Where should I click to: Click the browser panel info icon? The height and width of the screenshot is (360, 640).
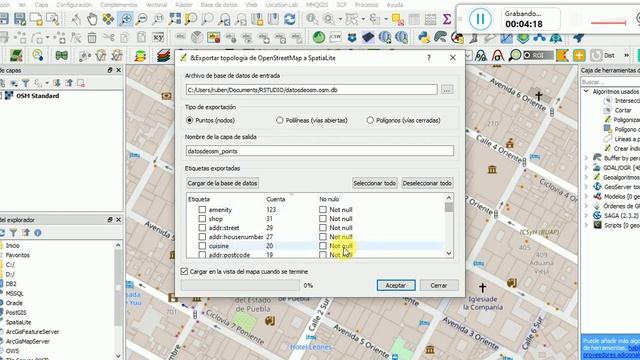38,233
